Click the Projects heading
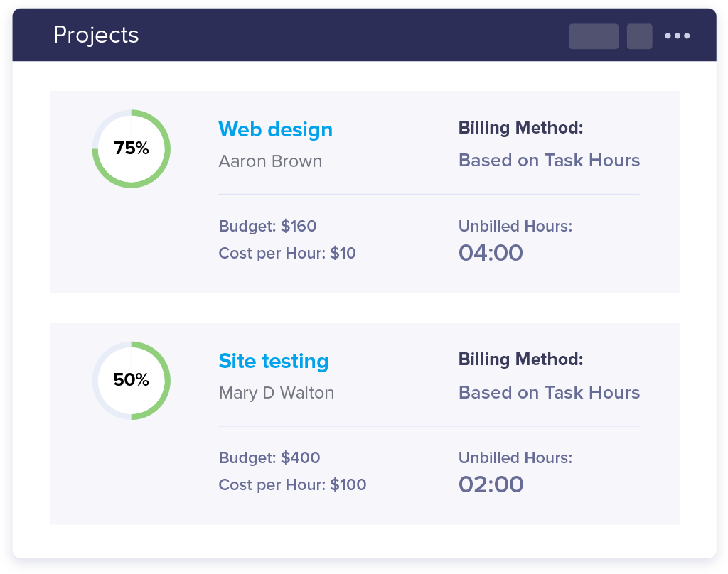 96,35
